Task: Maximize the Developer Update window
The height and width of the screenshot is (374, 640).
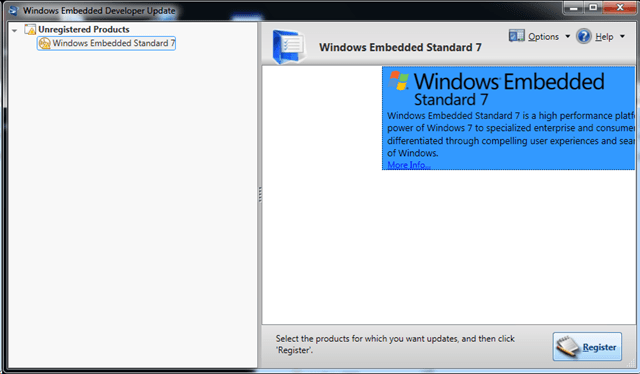Action: click(x=593, y=8)
